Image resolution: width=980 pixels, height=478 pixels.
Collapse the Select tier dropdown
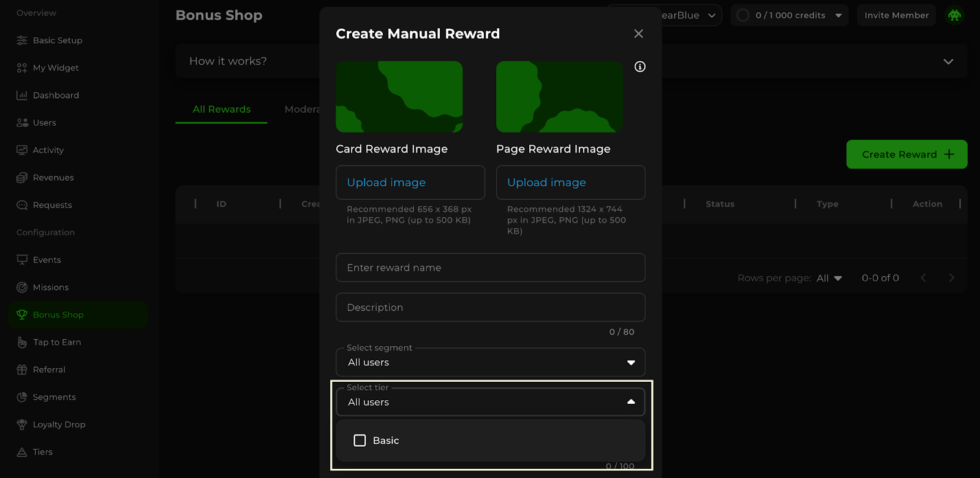(630, 402)
